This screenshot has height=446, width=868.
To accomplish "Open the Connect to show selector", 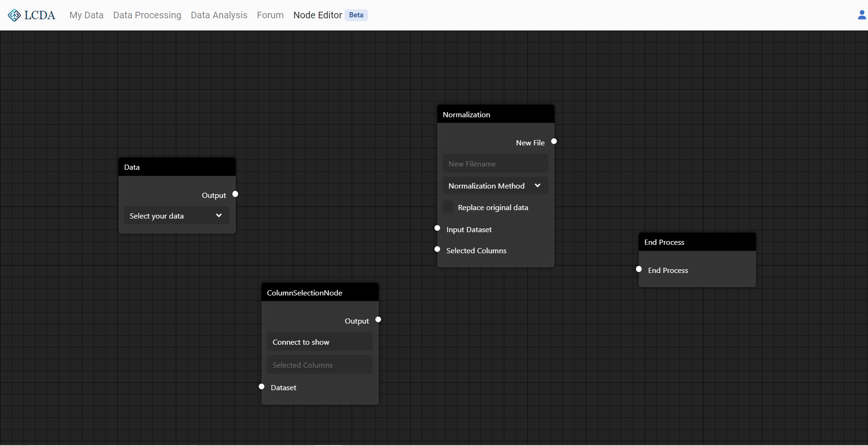I will coord(320,342).
